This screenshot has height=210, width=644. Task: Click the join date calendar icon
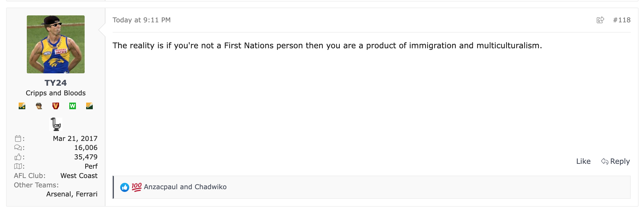point(18,138)
